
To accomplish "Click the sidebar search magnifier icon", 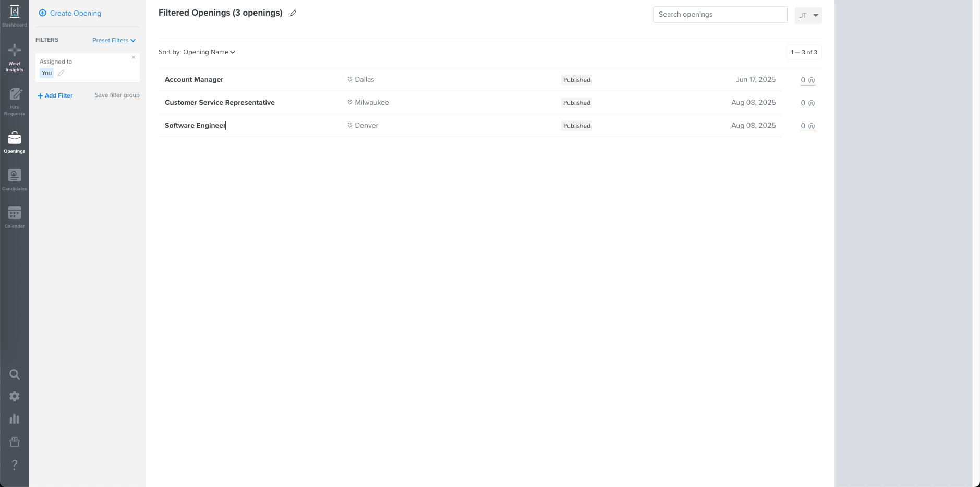I will (x=15, y=374).
